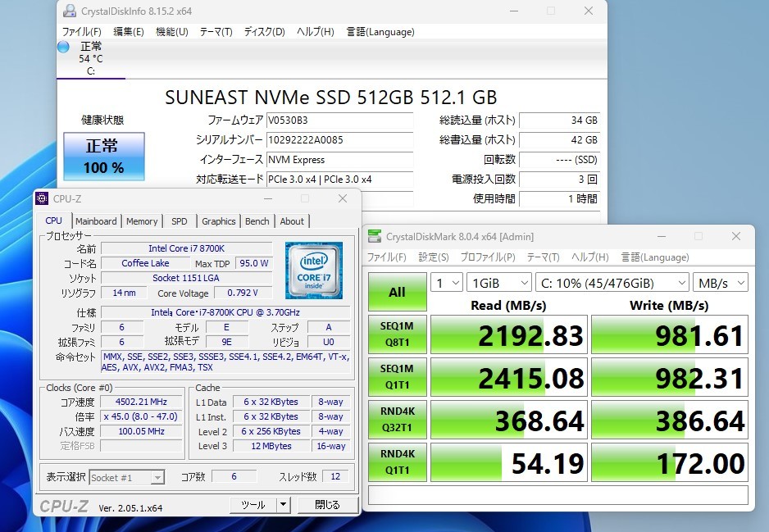769x532 pixels.
Task: Open ディスク(D) menu in CrystalDiskInfo
Action: tap(264, 32)
